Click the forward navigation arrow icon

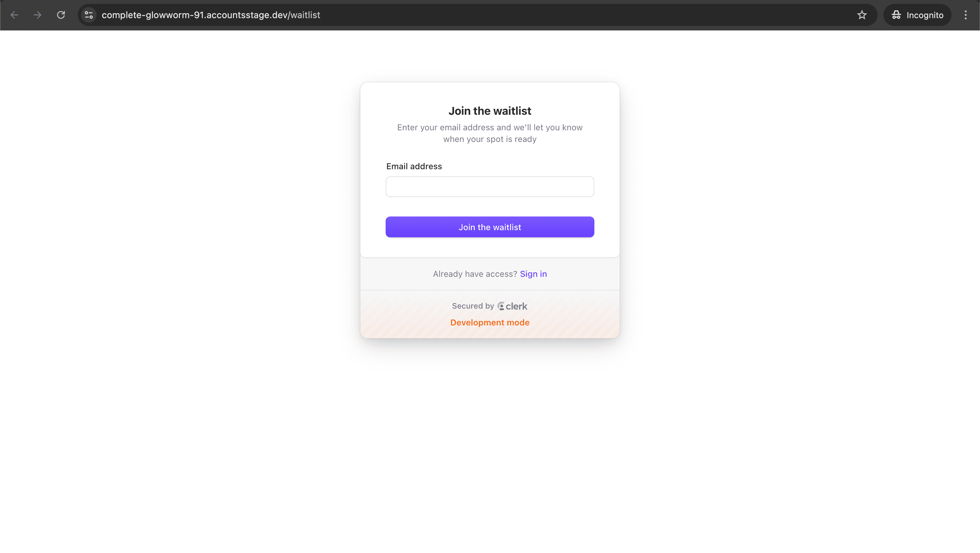pos(38,15)
